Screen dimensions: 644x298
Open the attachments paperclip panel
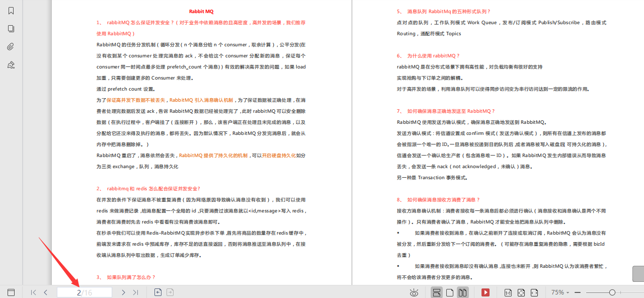(x=11, y=47)
